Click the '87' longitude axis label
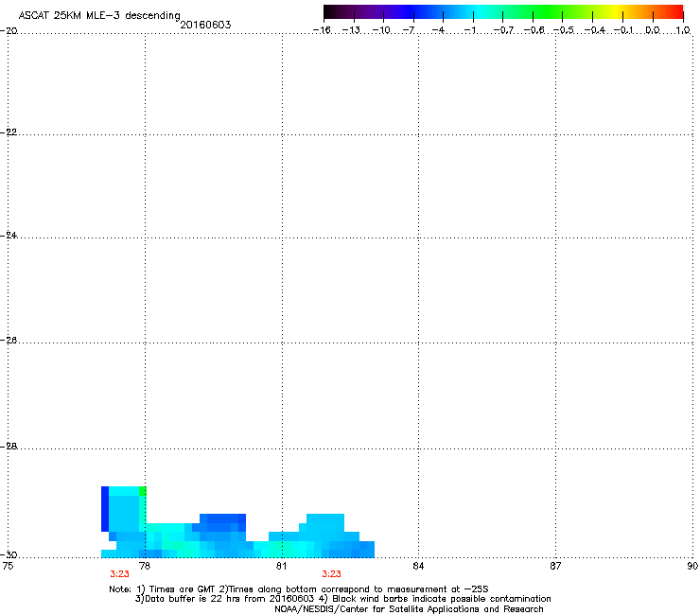 pyautogui.click(x=555, y=566)
